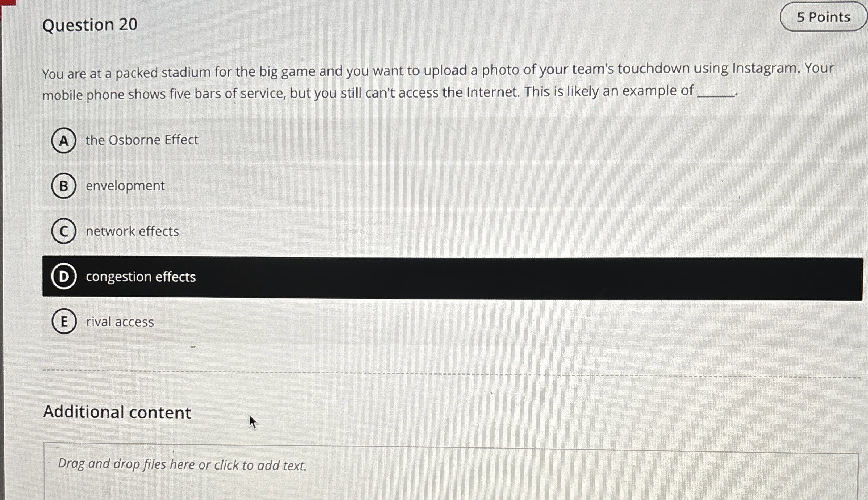Pick answer E, rival access

[x=120, y=322]
